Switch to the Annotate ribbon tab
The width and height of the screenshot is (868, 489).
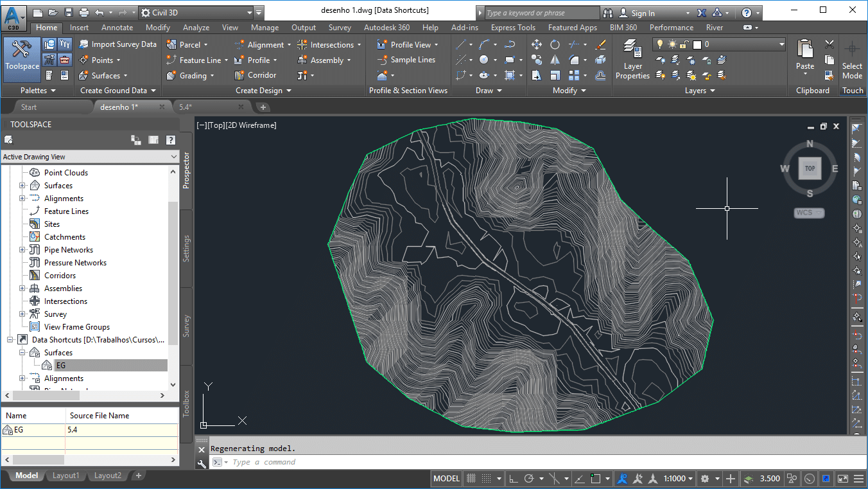click(117, 27)
